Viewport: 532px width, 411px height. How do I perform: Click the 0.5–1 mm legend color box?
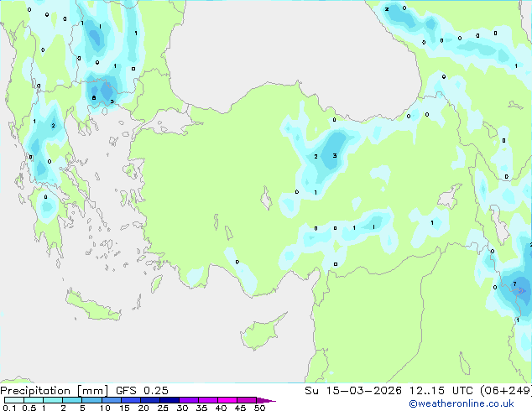34,400
